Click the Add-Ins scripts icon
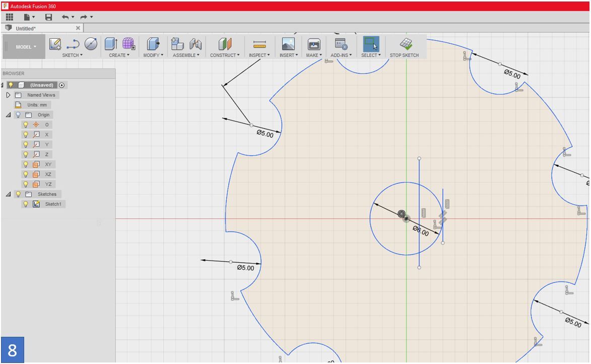The height and width of the screenshot is (364, 591). pyautogui.click(x=341, y=44)
